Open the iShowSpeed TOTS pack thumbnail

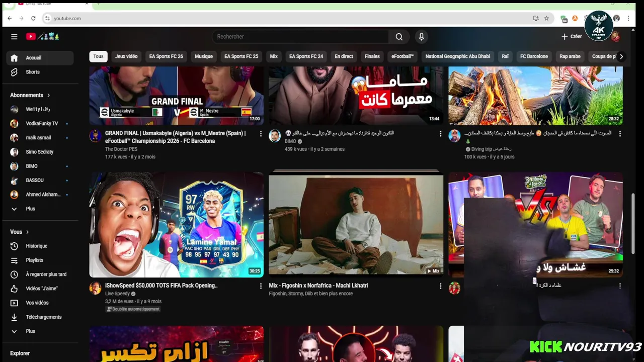(x=177, y=224)
